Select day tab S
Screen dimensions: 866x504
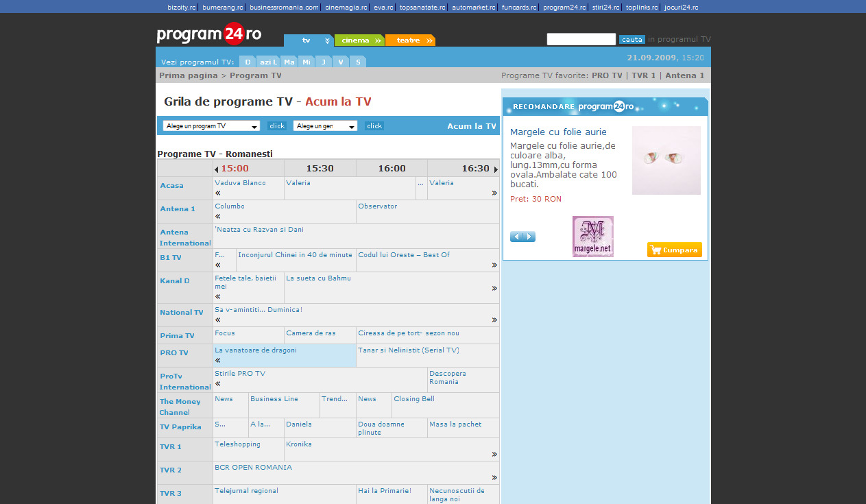(x=358, y=62)
